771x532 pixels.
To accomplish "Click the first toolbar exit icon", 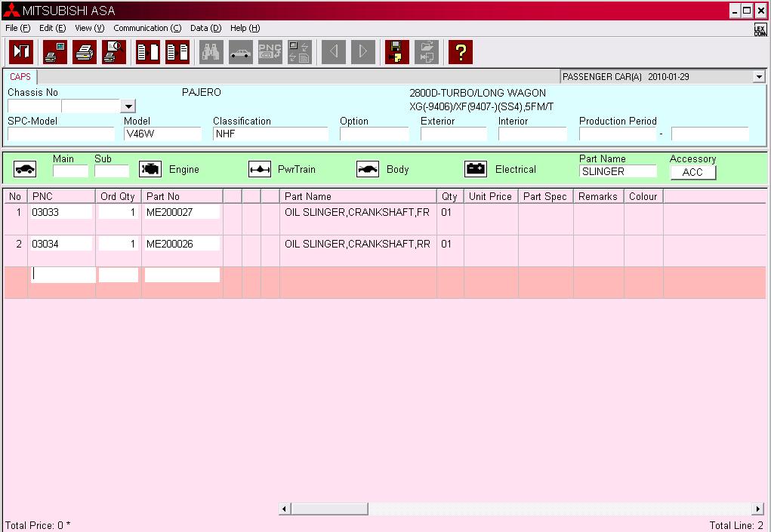I will pyautogui.click(x=21, y=52).
